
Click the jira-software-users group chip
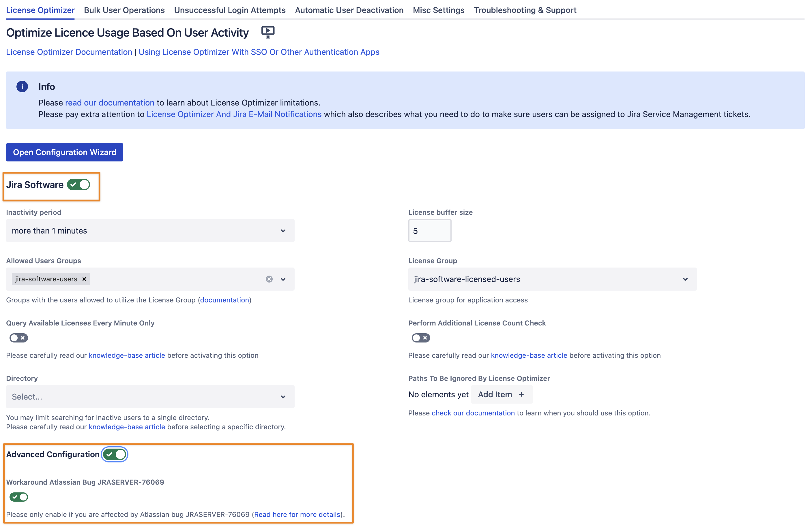(51, 279)
